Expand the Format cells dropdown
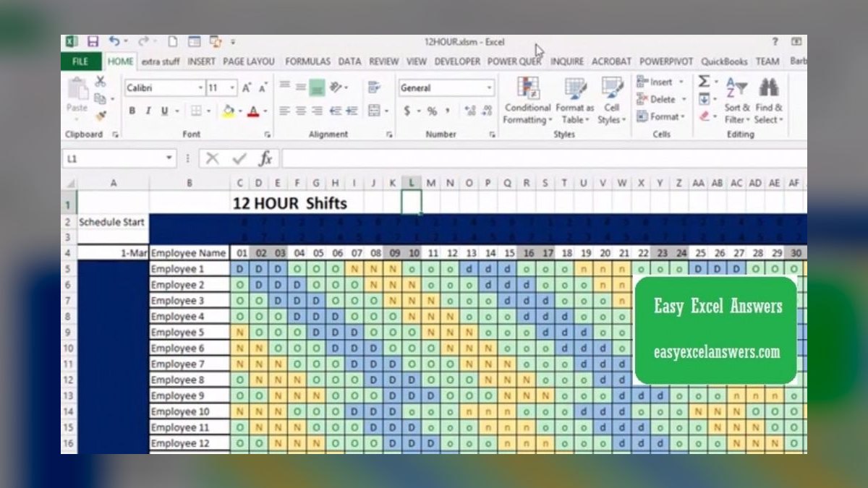 [684, 116]
